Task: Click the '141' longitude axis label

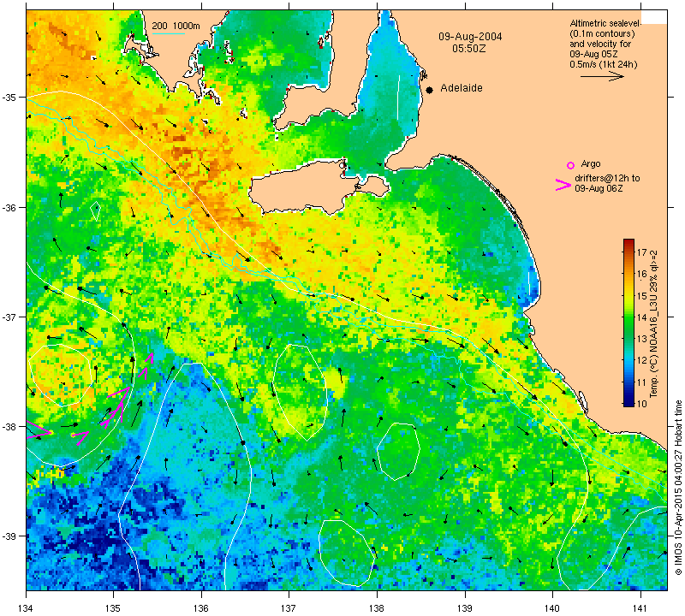Action: click(640, 607)
